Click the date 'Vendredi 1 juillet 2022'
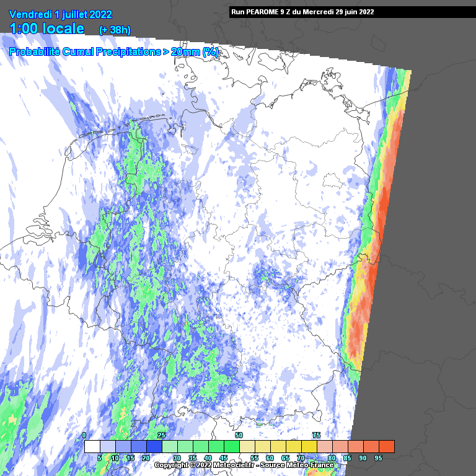 (x=61, y=15)
